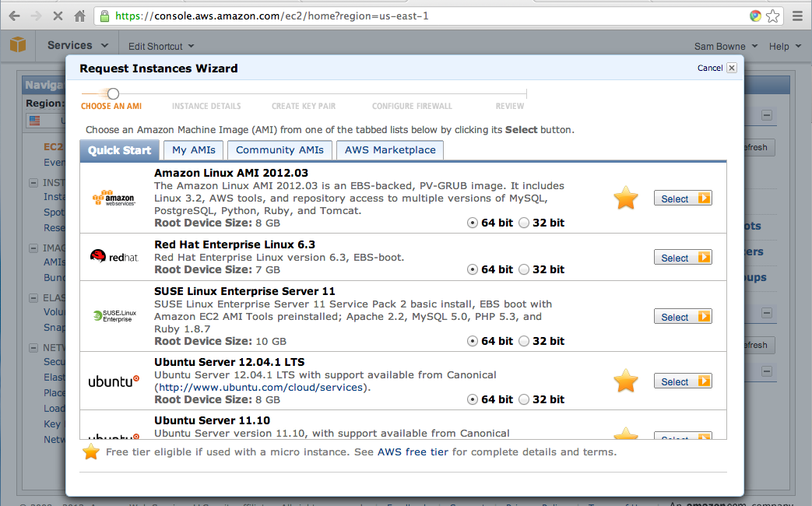Open the Edit Shortcut dropdown

(161, 46)
